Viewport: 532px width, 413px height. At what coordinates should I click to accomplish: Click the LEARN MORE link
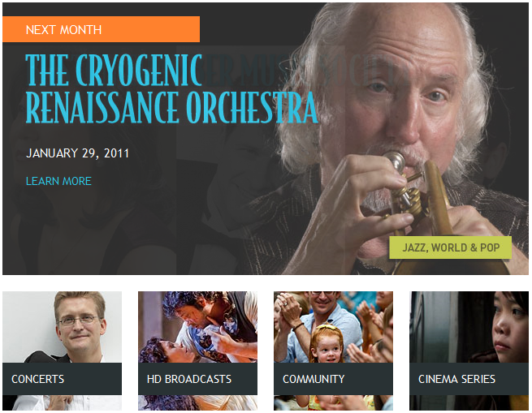pos(58,181)
